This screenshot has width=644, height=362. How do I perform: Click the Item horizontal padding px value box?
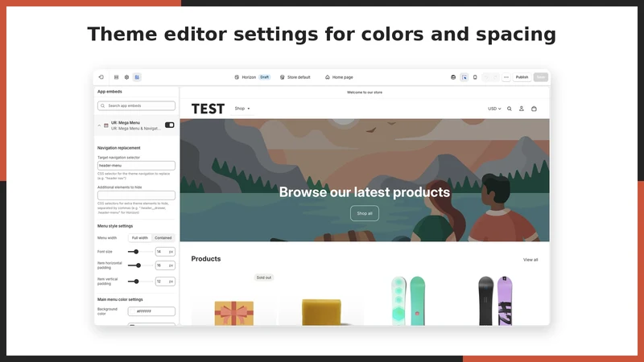pyautogui.click(x=165, y=265)
